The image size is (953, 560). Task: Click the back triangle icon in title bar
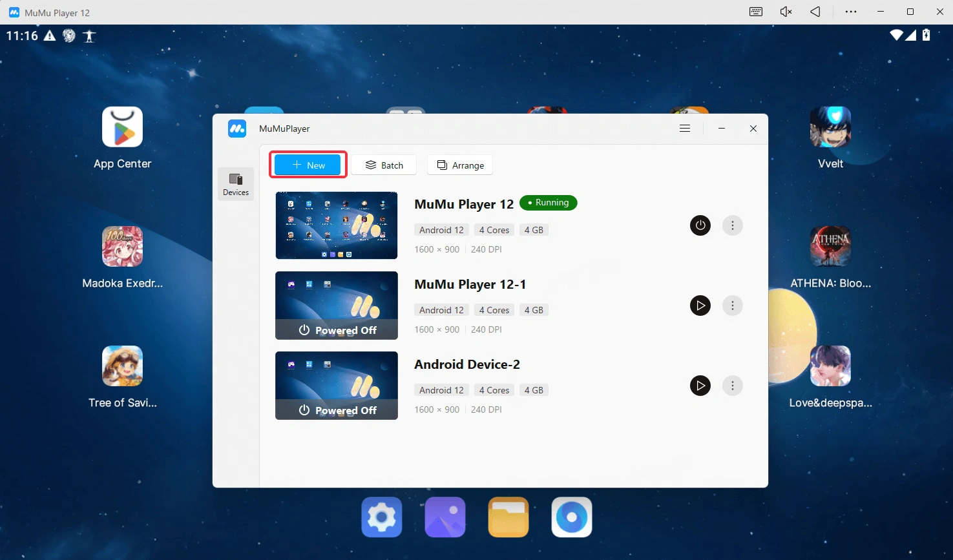(815, 12)
